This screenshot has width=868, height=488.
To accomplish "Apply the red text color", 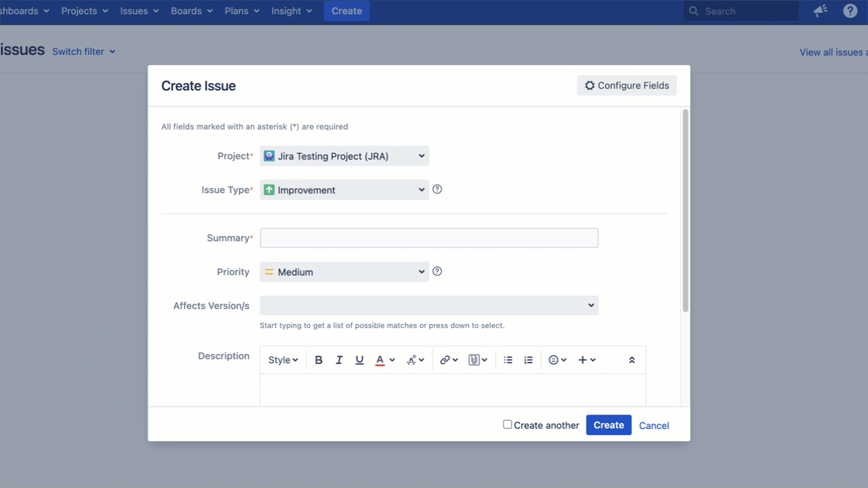I will click(380, 360).
